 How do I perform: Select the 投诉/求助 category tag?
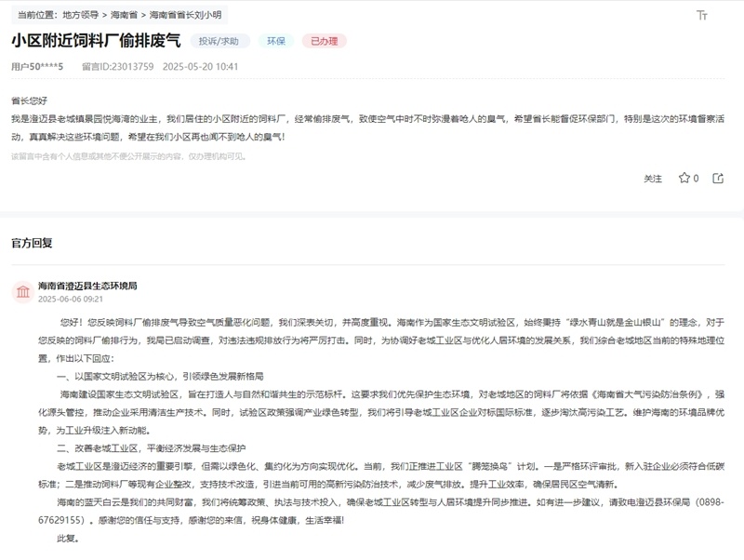(219, 41)
